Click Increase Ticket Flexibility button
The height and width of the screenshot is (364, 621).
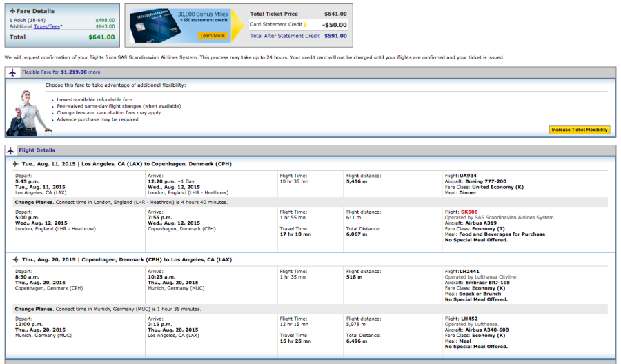click(x=580, y=130)
